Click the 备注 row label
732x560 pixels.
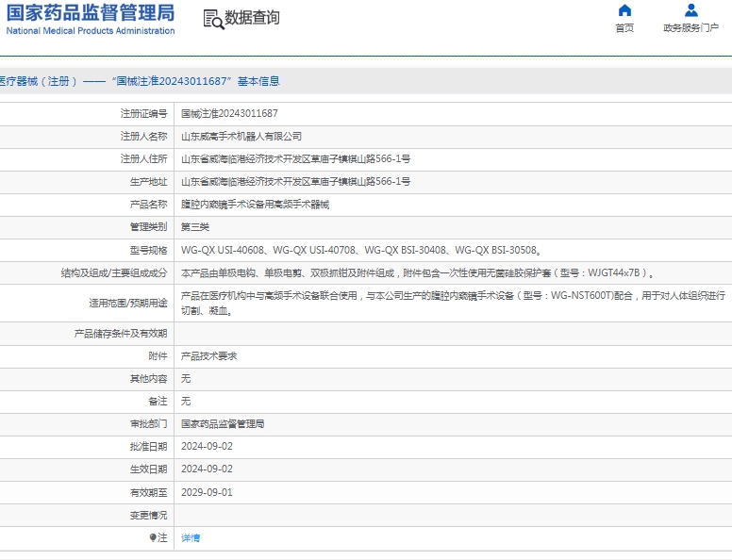pyautogui.click(x=158, y=402)
